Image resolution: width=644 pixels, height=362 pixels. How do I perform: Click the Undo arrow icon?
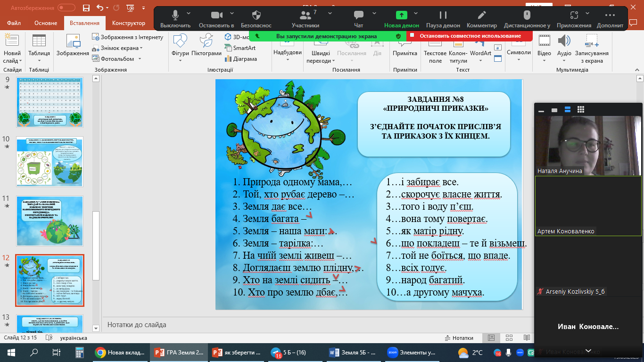pos(99,8)
